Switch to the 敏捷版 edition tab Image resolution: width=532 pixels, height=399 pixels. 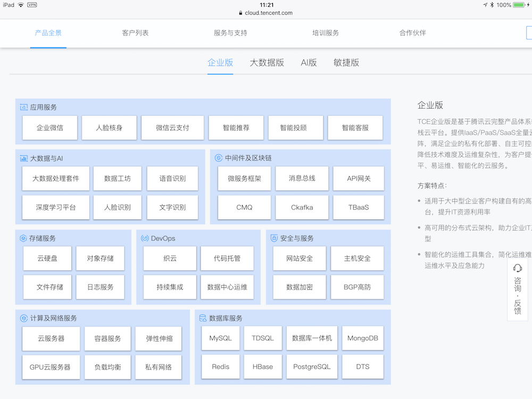[346, 63]
